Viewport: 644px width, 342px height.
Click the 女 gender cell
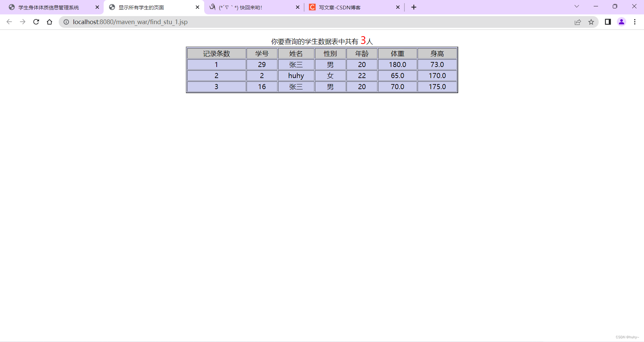click(x=330, y=76)
